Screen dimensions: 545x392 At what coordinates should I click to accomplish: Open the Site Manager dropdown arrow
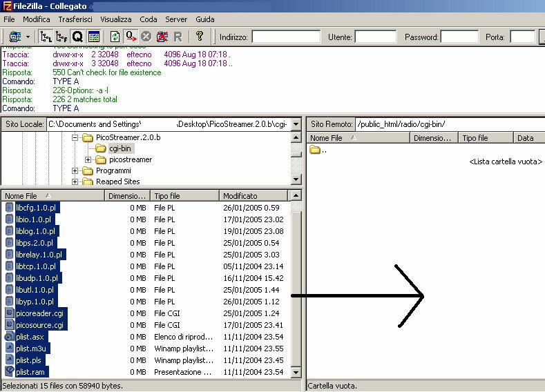click(x=28, y=37)
